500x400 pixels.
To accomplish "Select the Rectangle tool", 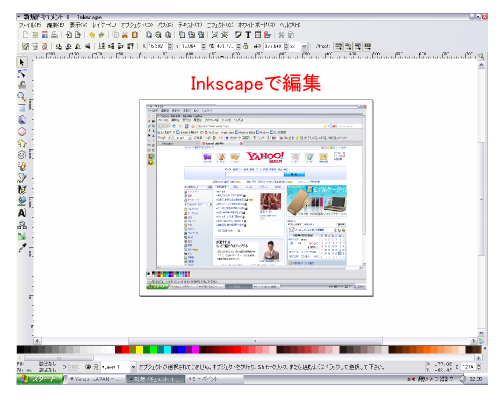I will coord(22,108).
